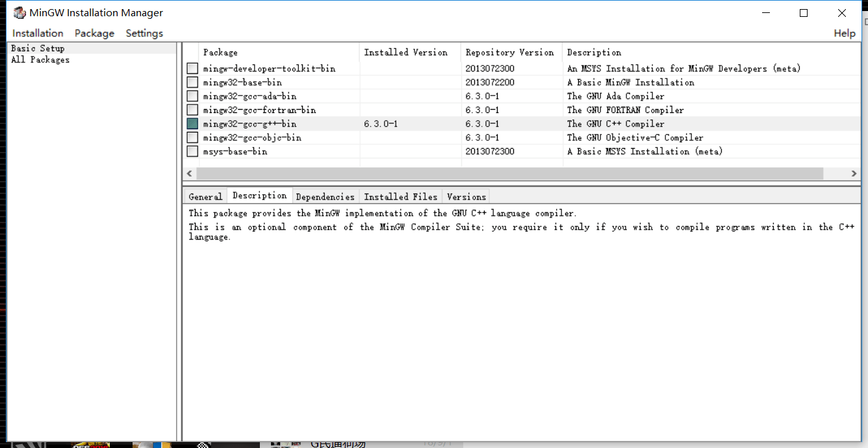Sort by the Repository Version column header

[511, 53]
